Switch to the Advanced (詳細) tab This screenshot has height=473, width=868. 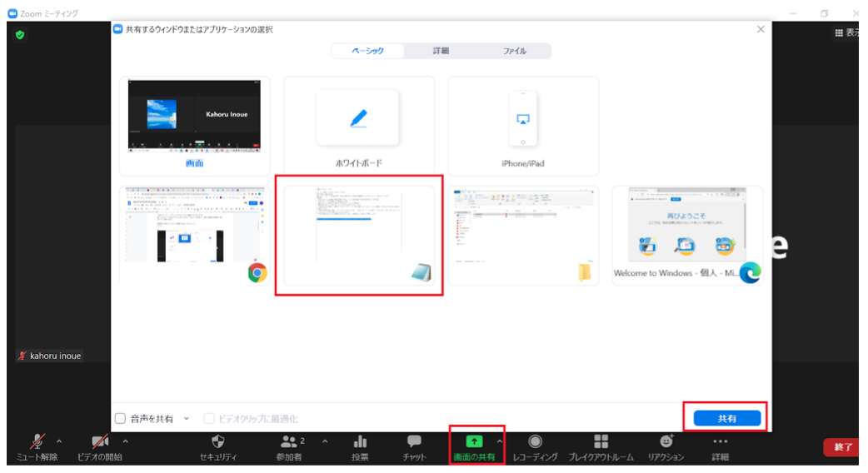click(441, 51)
